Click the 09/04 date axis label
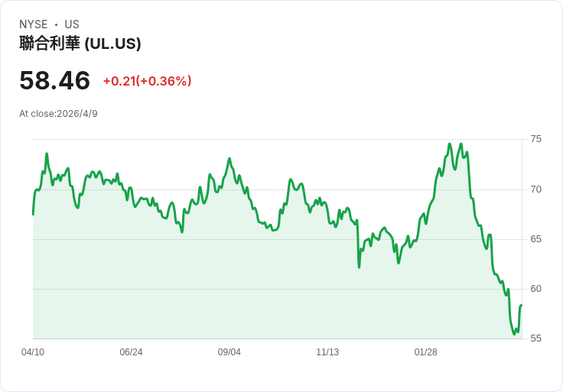This screenshot has height=392, width=563. click(229, 352)
